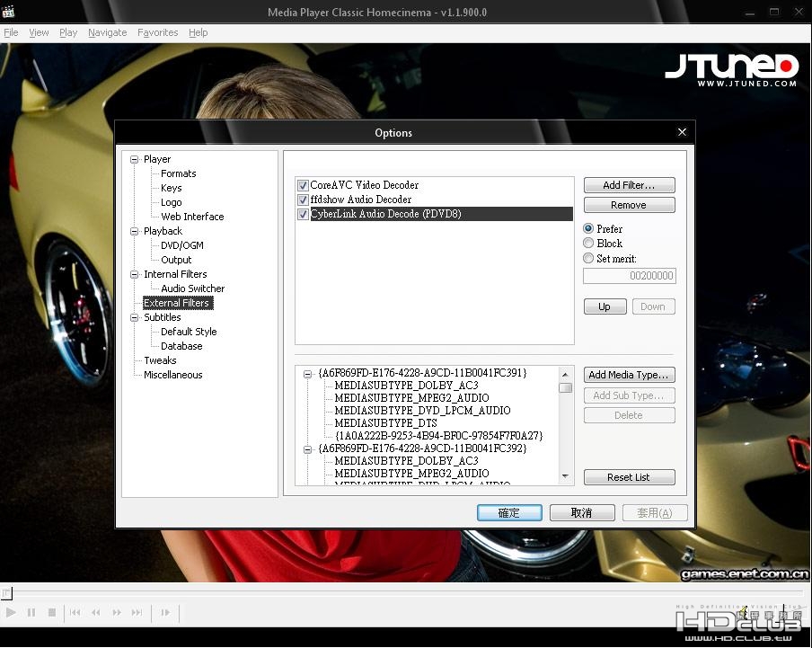Image resolution: width=812 pixels, height=648 pixels.
Task: Click the Play button in the player controls
Action: tap(11, 613)
